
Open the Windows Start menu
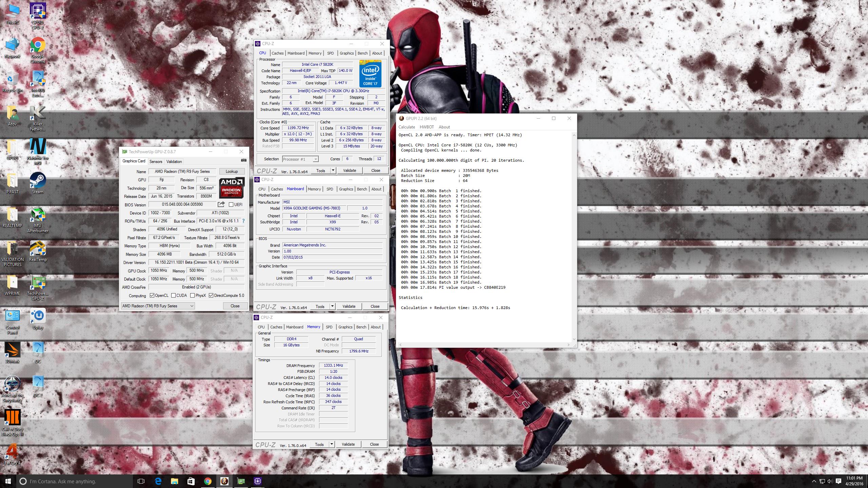(x=8, y=481)
